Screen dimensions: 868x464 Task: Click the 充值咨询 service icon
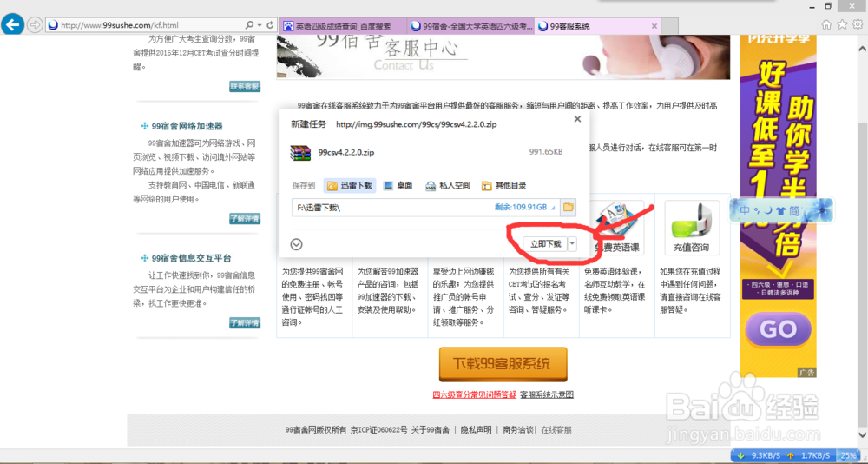click(x=692, y=228)
